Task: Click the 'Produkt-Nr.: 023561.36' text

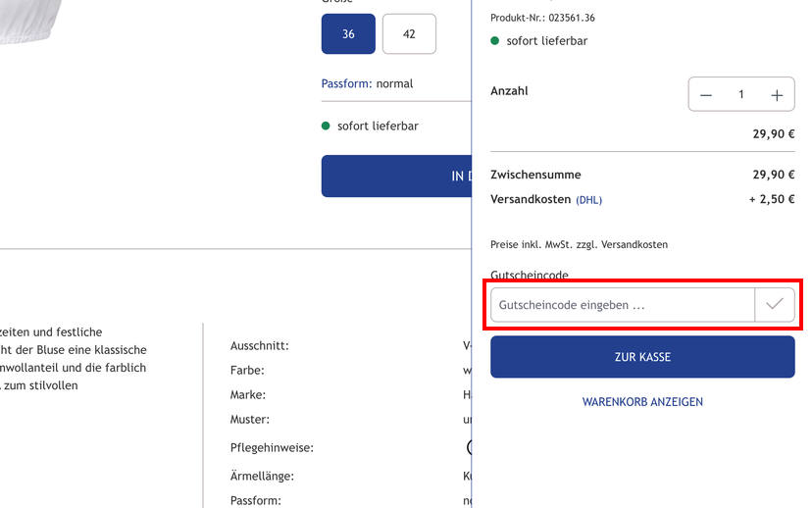Action: [x=542, y=18]
